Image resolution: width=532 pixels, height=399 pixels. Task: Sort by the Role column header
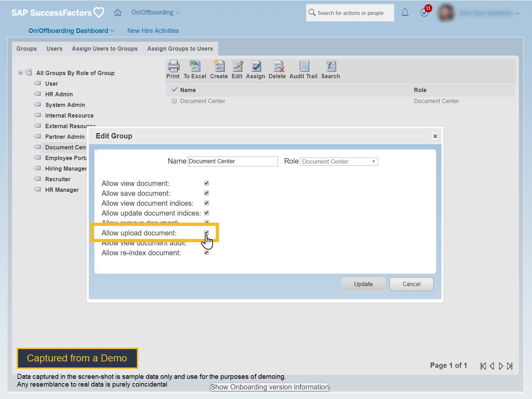(x=420, y=90)
